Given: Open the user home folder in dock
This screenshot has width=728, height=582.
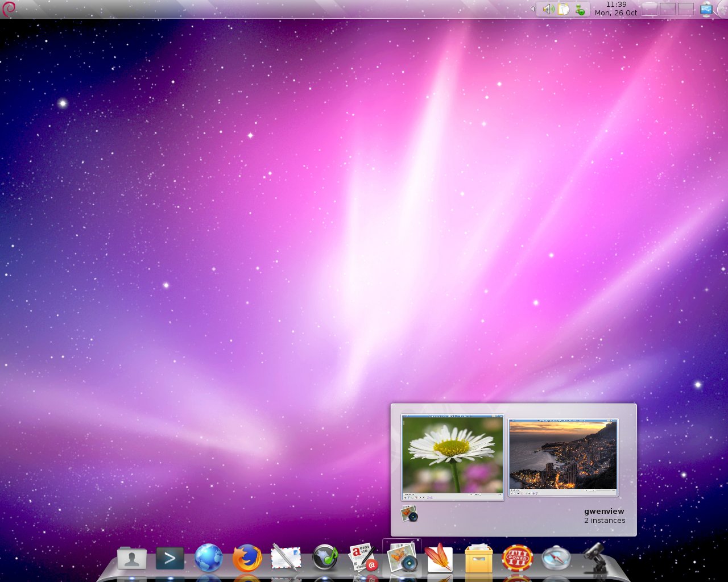Looking at the screenshot, I should pyautogui.click(x=131, y=558).
